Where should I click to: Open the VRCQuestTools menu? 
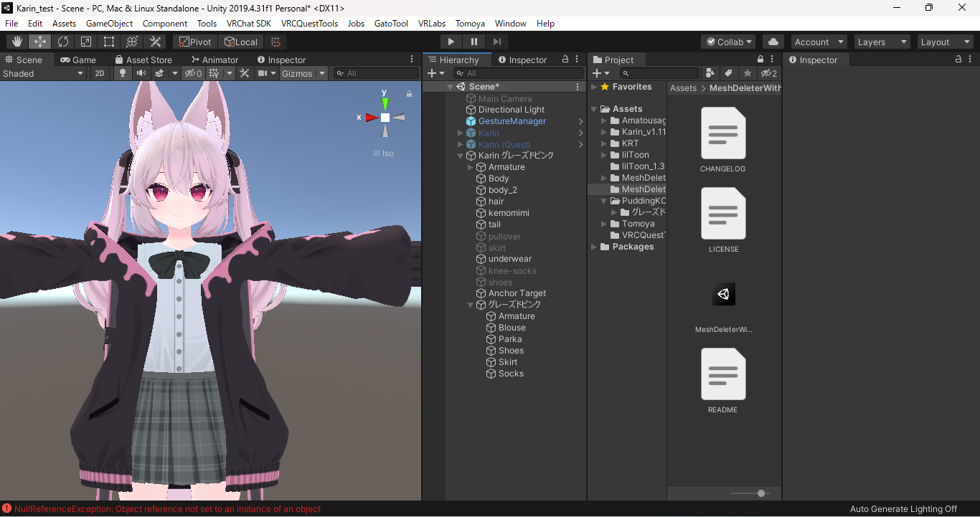pyautogui.click(x=309, y=24)
